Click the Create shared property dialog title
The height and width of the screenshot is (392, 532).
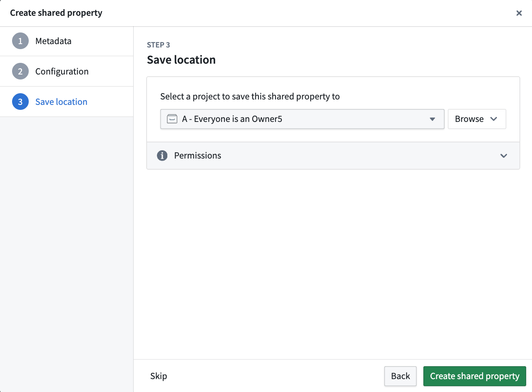tap(56, 13)
